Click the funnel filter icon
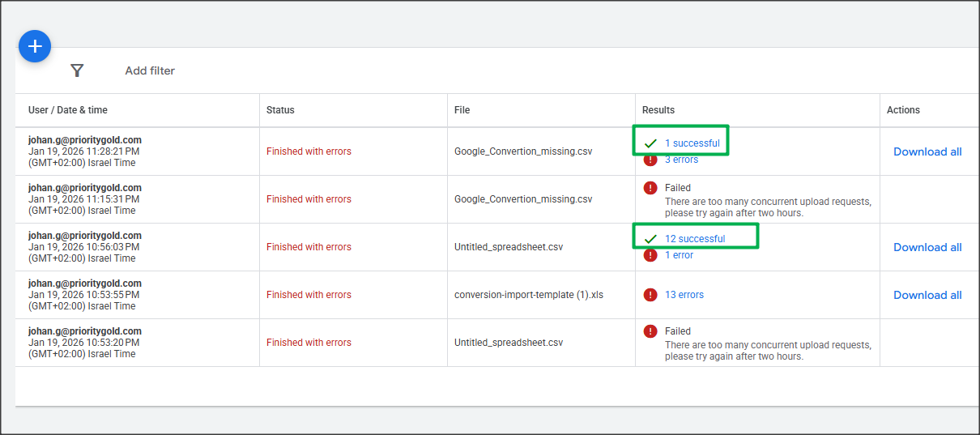This screenshot has width=980, height=435. click(x=77, y=70)
